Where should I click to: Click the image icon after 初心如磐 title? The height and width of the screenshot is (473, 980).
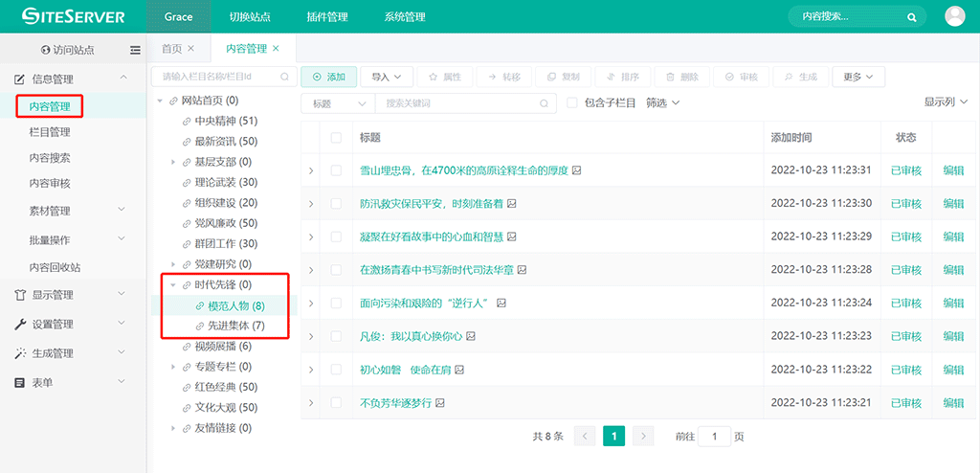pyautogui.click(x=459, y=370)
